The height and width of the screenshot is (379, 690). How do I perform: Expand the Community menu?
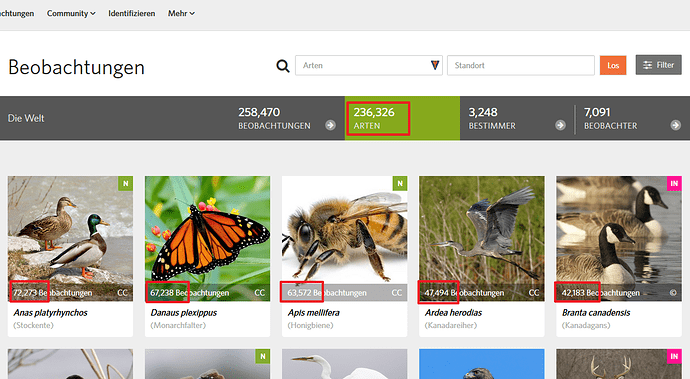(x=71, y=14)
